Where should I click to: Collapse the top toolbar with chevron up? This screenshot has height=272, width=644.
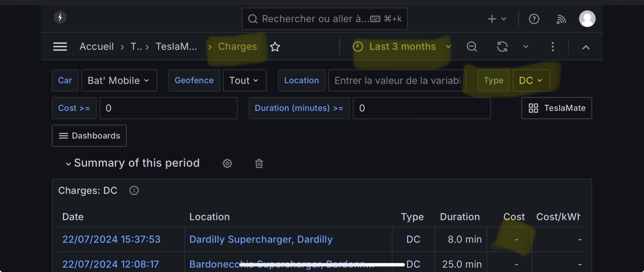586,47
